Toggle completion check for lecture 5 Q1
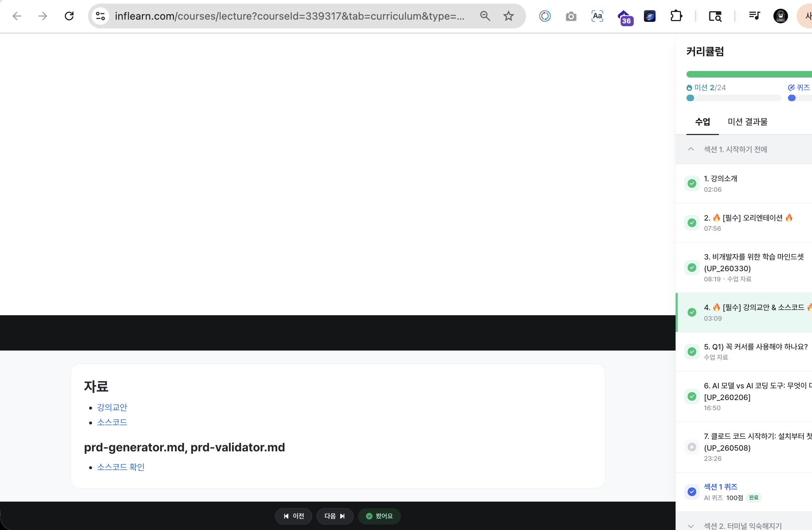Viewport: 812px width, 530px height. 692,352
